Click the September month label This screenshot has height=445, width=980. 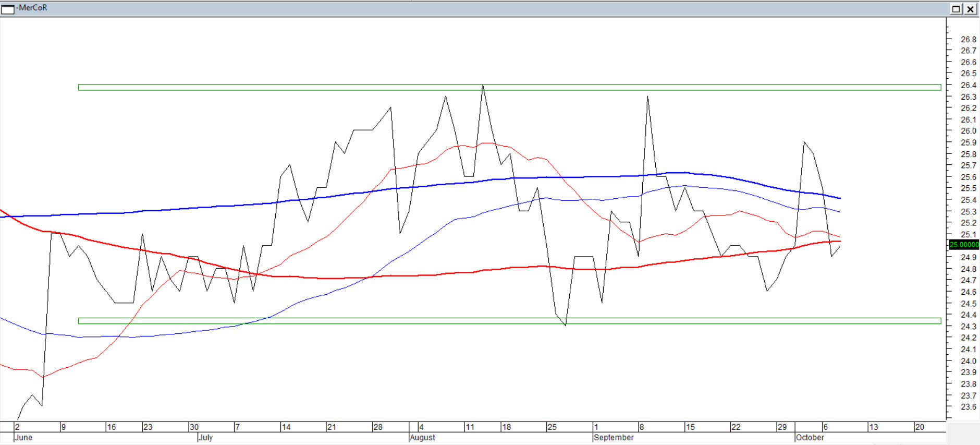point(614,438)
